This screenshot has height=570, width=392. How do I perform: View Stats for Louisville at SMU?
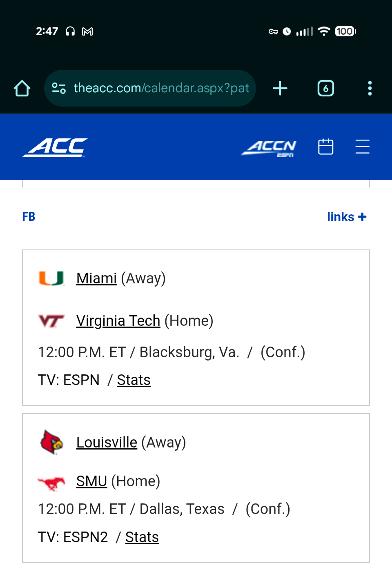tap(142, 537)
